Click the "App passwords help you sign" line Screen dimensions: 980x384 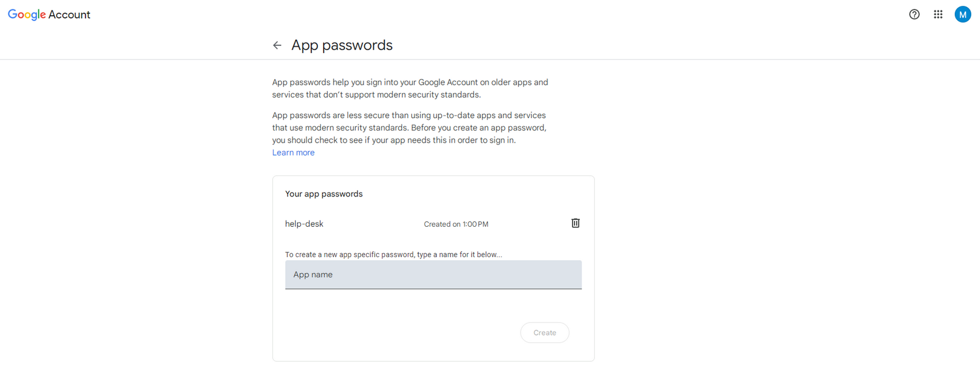point(410,82)
